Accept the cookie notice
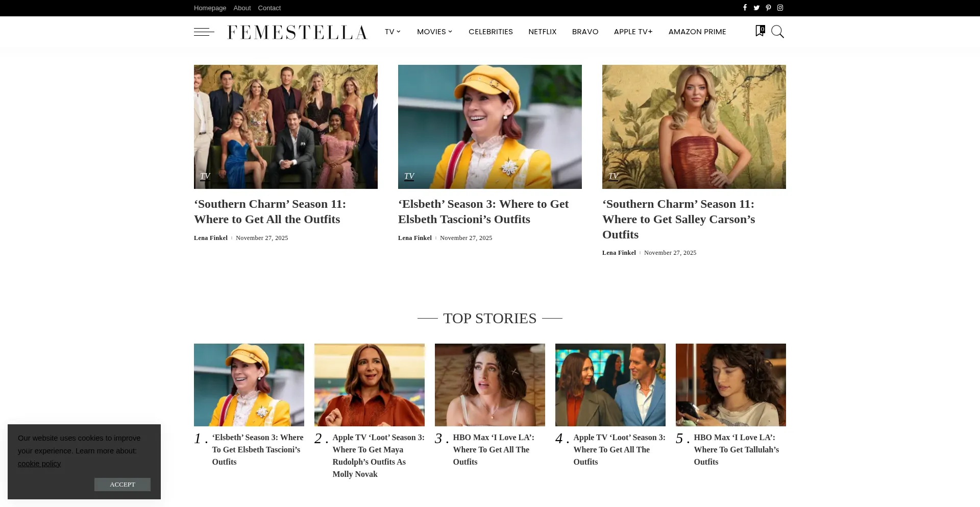Image resolution: width=980 pixels, height=507 pixels. pos(122,485)
